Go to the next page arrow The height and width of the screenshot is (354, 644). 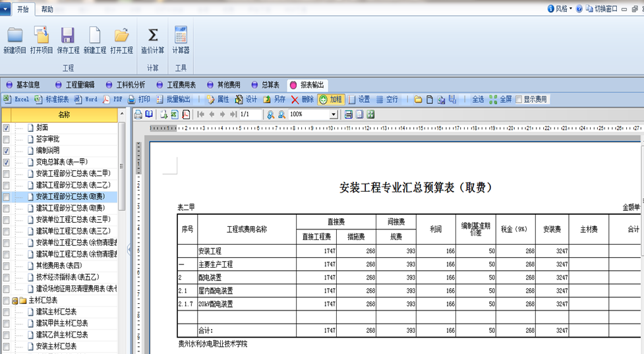222,115
